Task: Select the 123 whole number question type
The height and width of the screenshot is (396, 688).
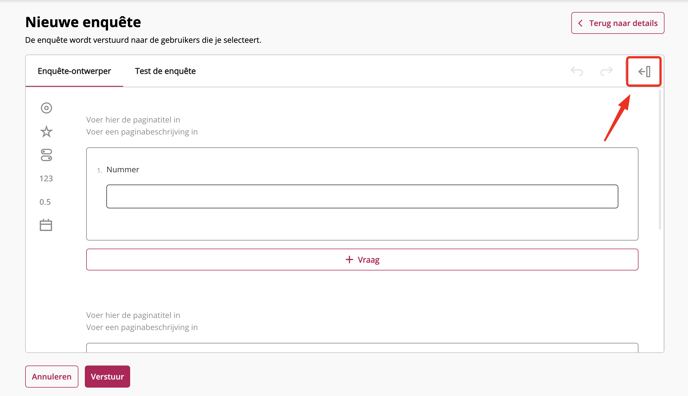Action: (x=46, y=178)
